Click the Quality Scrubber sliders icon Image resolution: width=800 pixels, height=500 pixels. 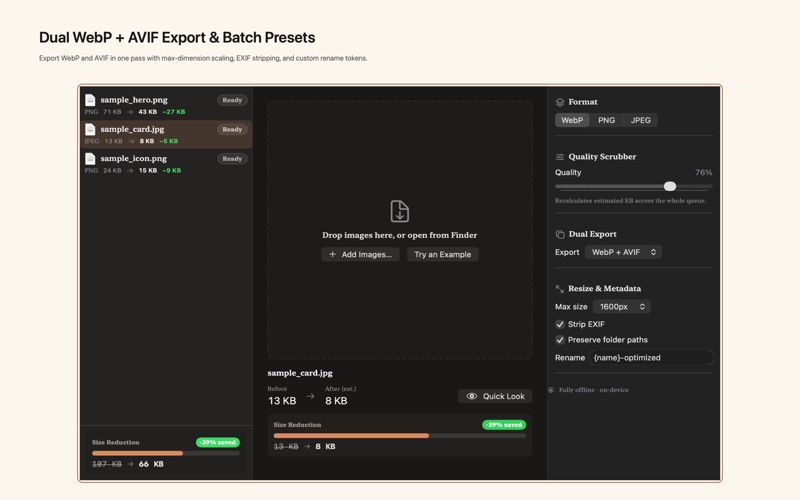tap(560, 157)
